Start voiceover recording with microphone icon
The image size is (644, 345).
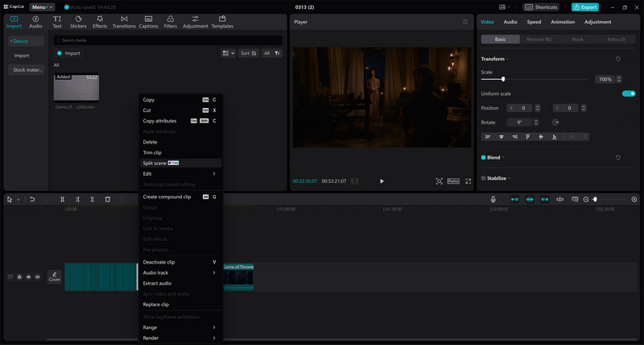[x=493, y=199]
